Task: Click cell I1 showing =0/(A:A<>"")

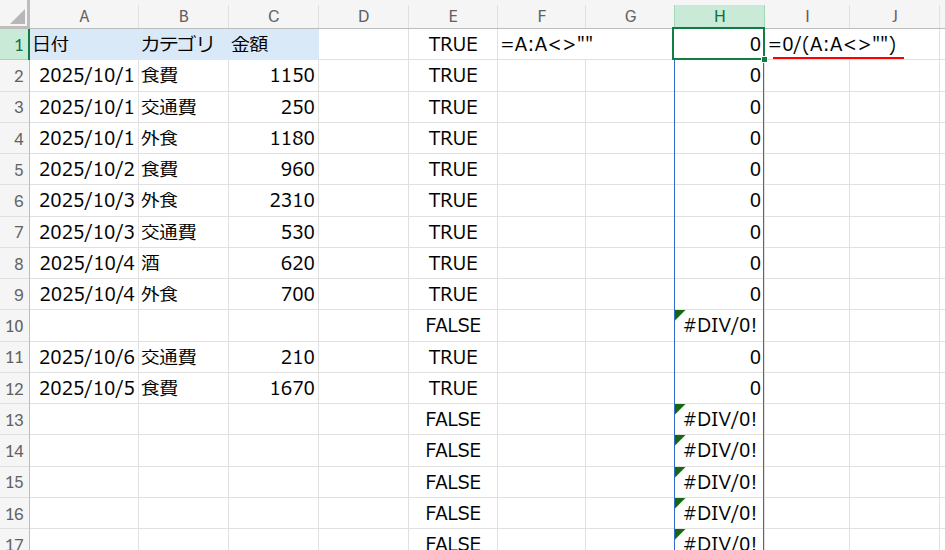Action: click(806, 45)
